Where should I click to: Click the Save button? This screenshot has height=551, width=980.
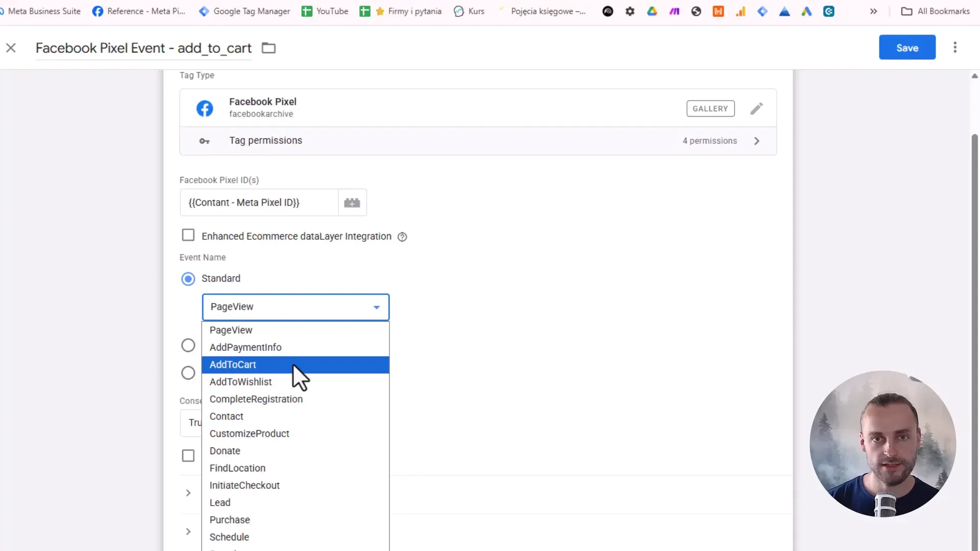(x=907, y=47)
